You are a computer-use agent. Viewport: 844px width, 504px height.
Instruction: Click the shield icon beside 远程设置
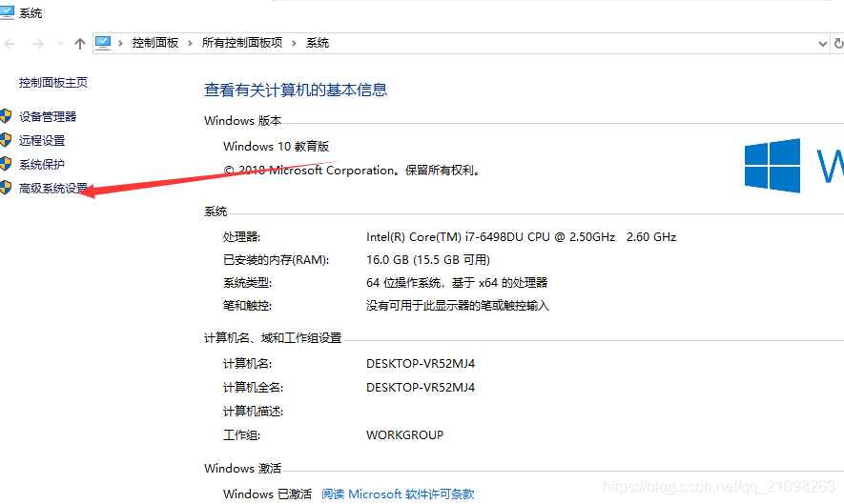click(x=6, y=140)
